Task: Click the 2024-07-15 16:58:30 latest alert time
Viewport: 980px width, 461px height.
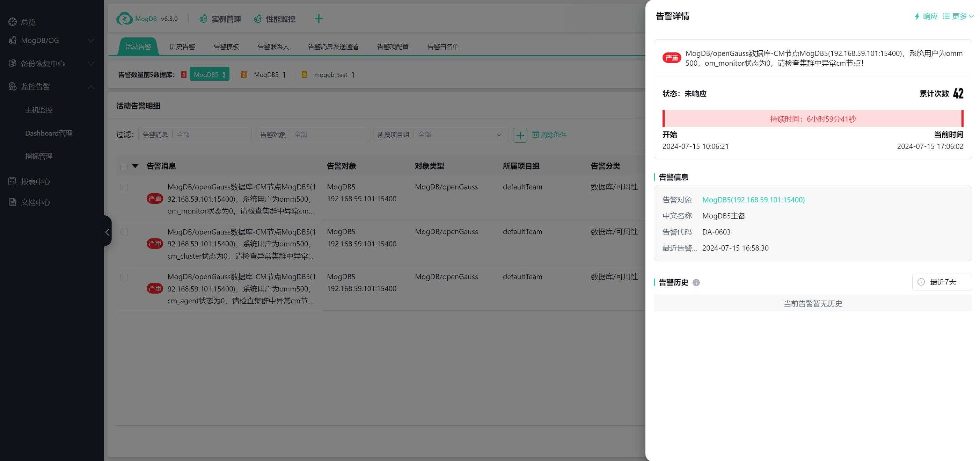Action: [x=736, y=248]
